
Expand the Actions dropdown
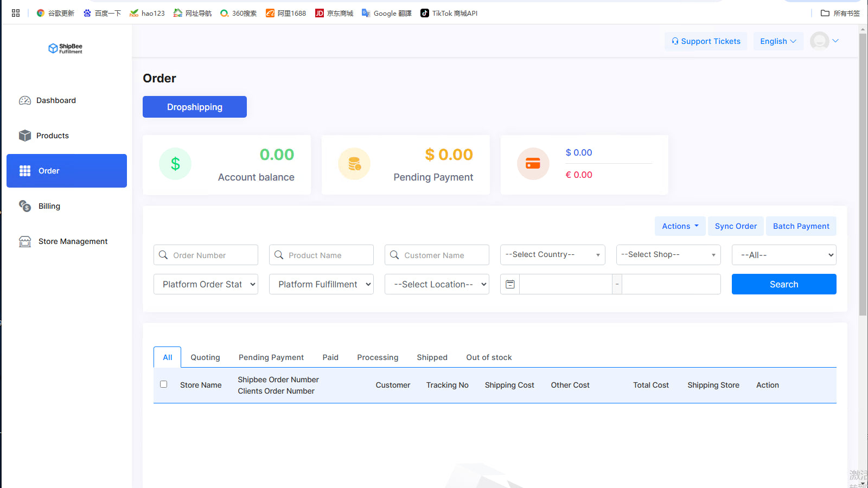pos(680,226)
